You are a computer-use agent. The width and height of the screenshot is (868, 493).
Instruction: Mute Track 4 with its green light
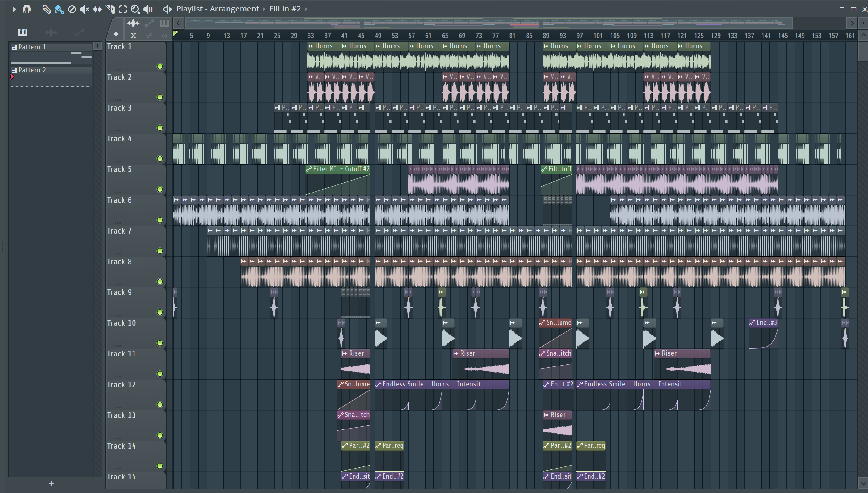160,159
